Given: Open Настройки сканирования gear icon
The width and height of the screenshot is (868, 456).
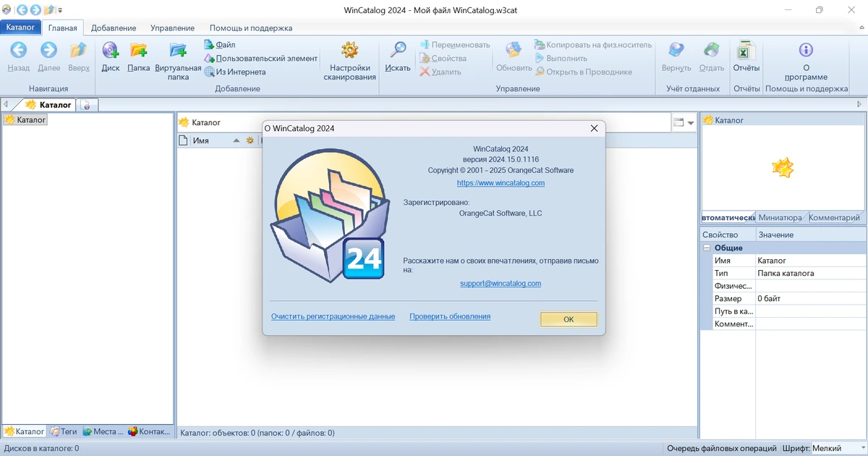Looking at the screenshot, I should tap(349, 50).
